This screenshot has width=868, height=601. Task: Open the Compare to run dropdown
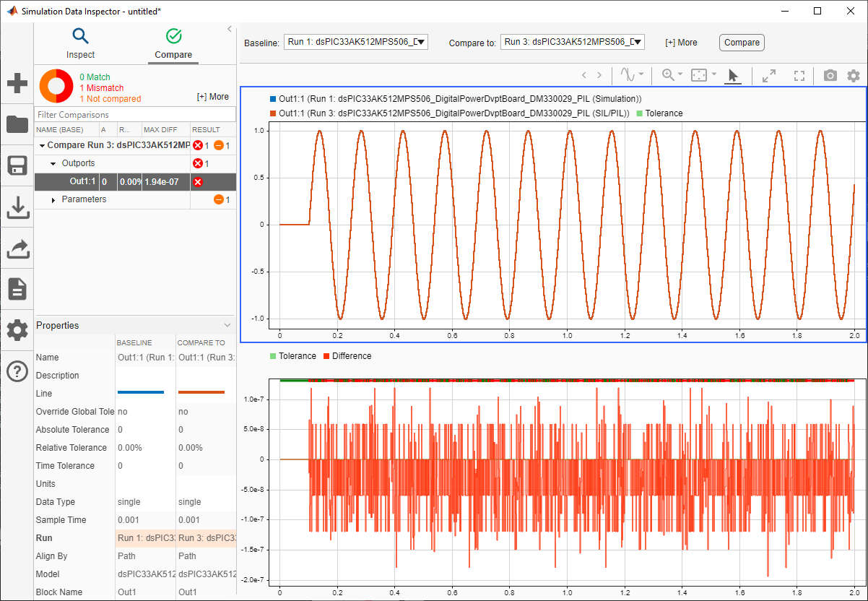[572, 42]
